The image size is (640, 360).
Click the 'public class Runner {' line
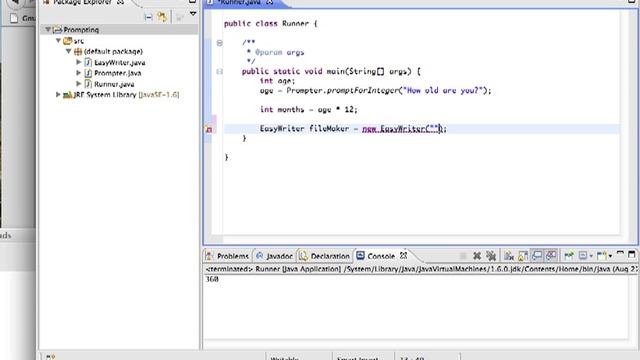(271, 24)
